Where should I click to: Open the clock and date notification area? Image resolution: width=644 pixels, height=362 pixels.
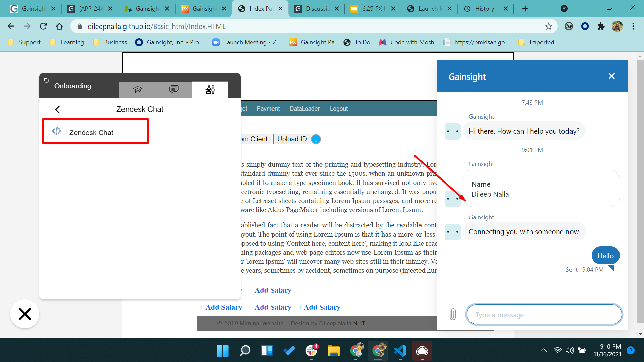point(607,350)
